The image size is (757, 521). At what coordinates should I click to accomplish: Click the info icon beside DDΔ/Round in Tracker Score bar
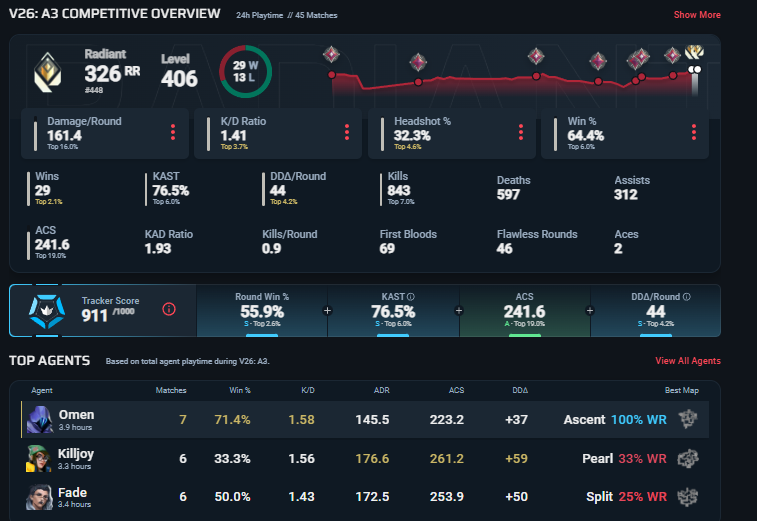coord(687,296)
